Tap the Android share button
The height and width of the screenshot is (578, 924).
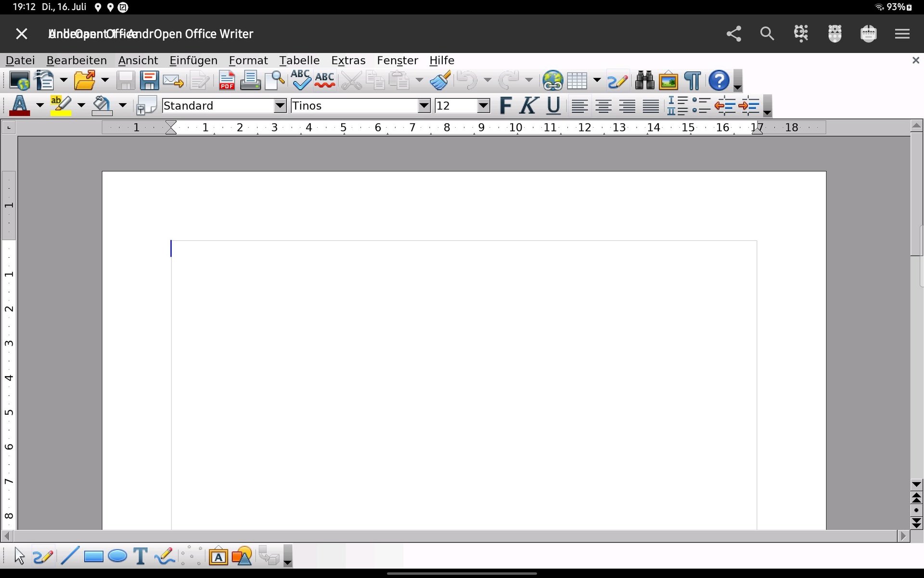(733, 34)
